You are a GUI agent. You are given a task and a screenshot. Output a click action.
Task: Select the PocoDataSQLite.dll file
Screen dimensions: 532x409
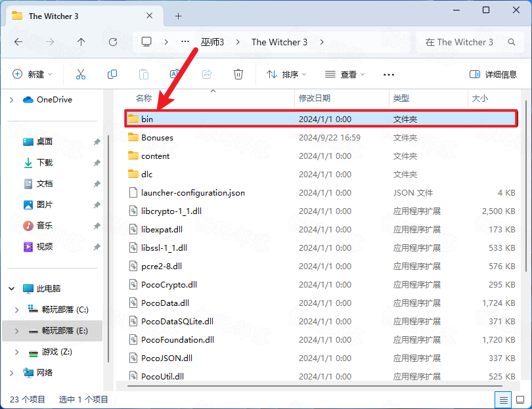coord(321,321)
